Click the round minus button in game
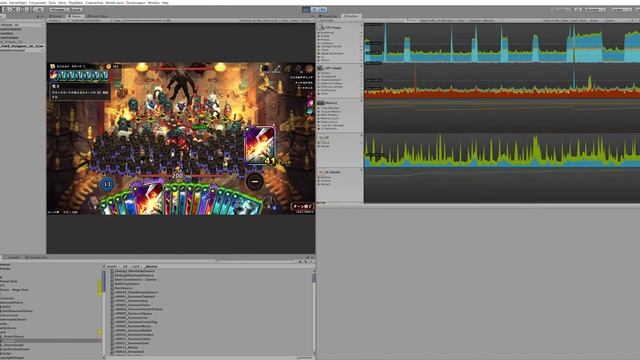Screen dimensions: 640x360 point(255,181)
